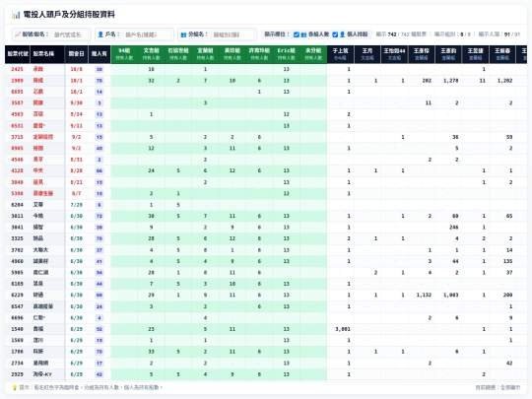
Task: Click the 文吉組 count 16 in row 2425
Action: [x=152, y=69]
